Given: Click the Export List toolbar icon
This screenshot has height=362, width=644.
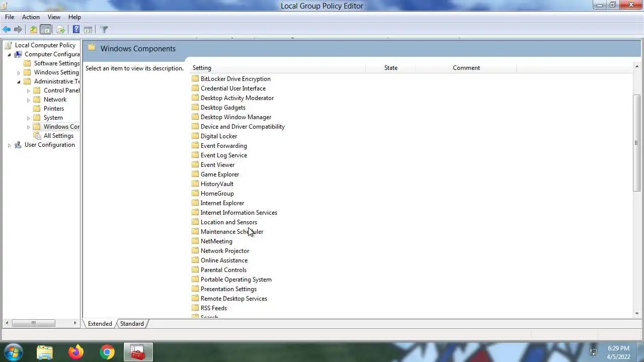Looking at the screenshot, I should coord(61,30).
